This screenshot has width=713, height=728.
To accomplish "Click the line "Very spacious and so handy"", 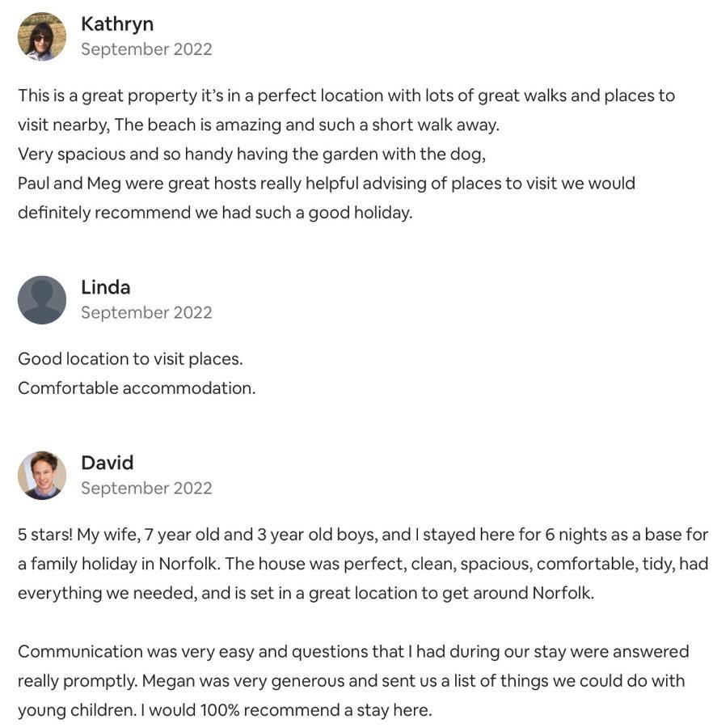I will pos(252,154).
